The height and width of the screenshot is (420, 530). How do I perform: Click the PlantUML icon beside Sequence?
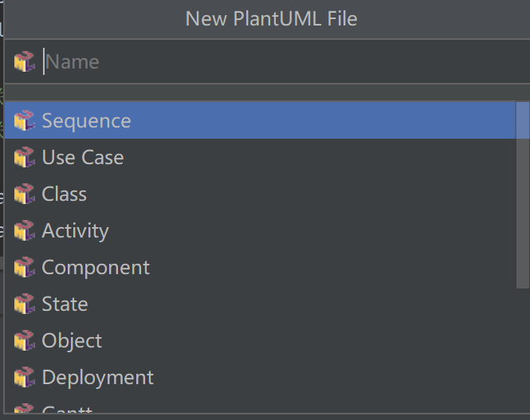click(25, 120)
